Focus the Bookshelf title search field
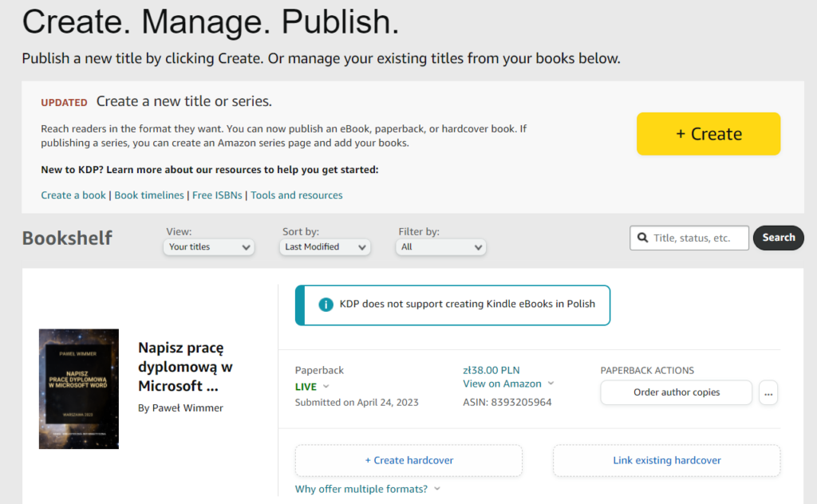This screenshot has width=817, height=504. (699, 238)
